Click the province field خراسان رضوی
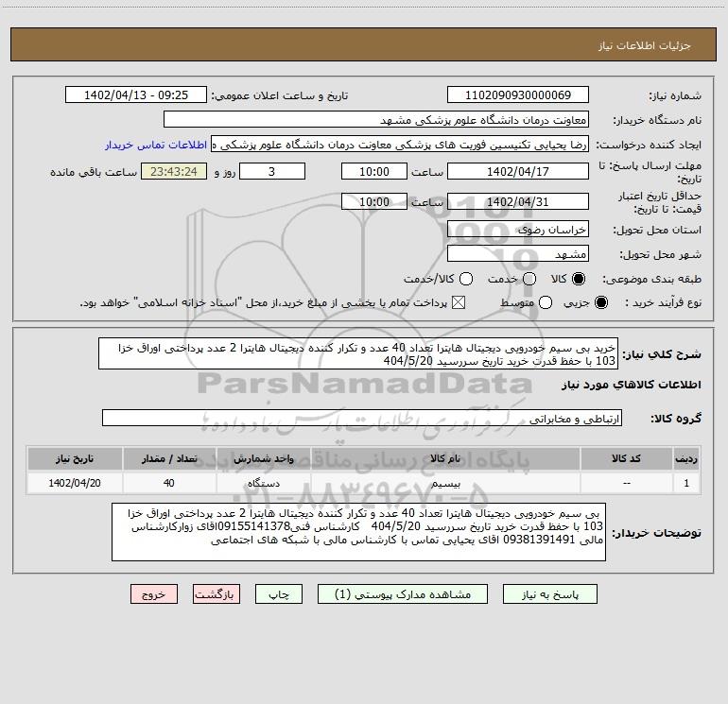 coord(518,229)
